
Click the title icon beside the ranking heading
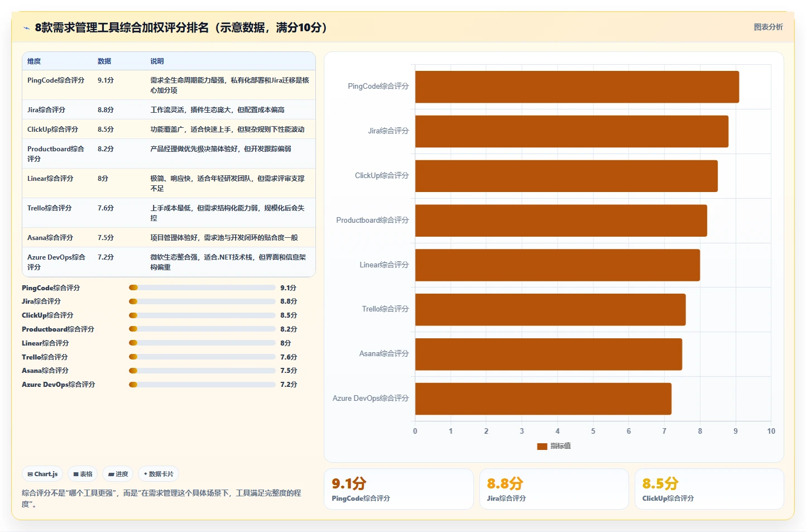coord(26,28)
